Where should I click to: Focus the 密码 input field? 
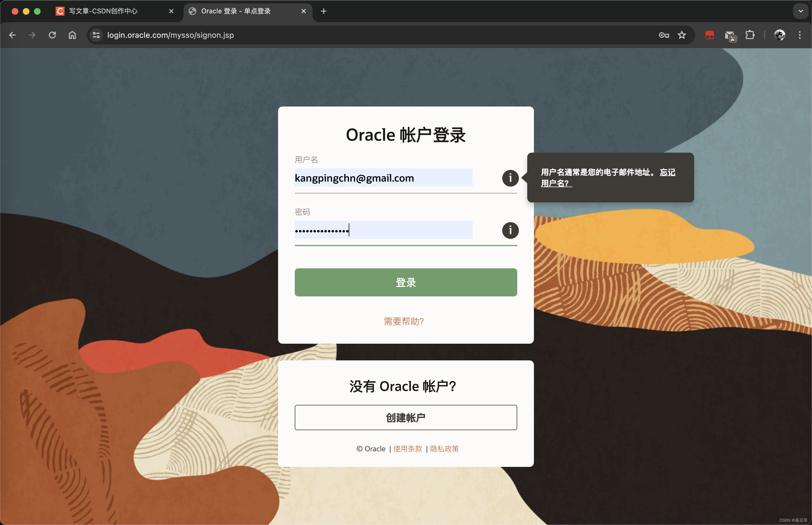[383, 230]
